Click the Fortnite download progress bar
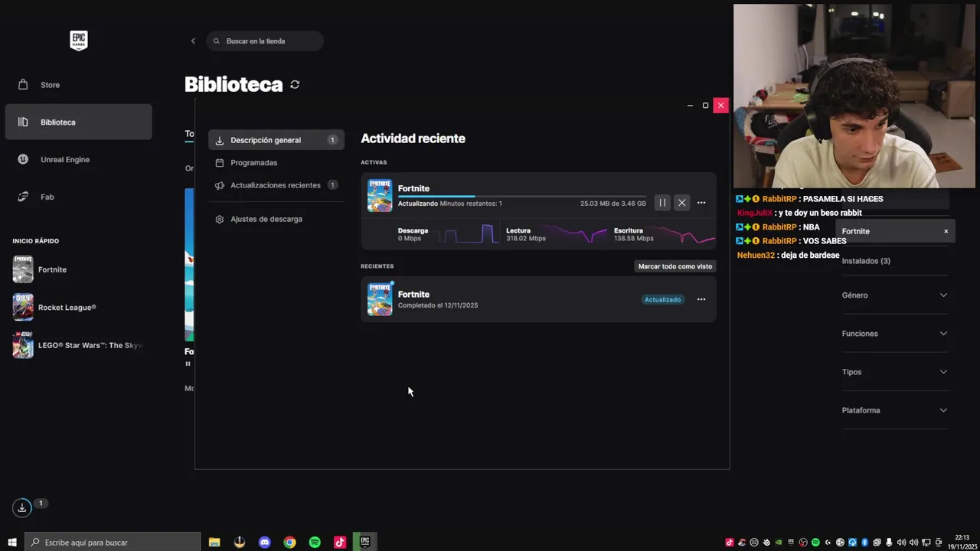 coord(522,197)
